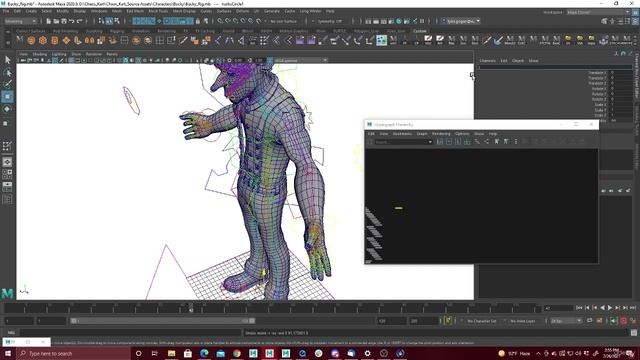This screenshot has height=360, width=640.
Task: Open the user account sign-in dropdown
Action: tap(460, 21)
